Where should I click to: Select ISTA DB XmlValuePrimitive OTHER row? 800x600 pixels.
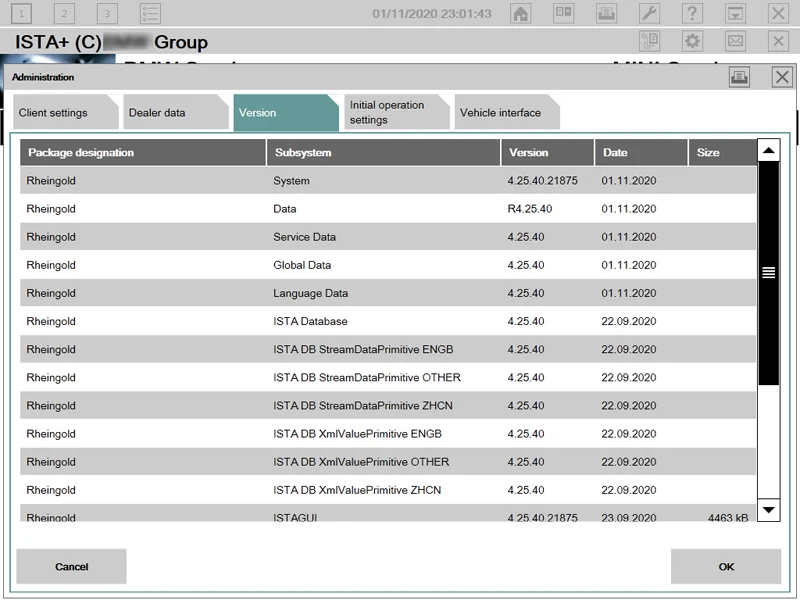click(x=388, y=462)
